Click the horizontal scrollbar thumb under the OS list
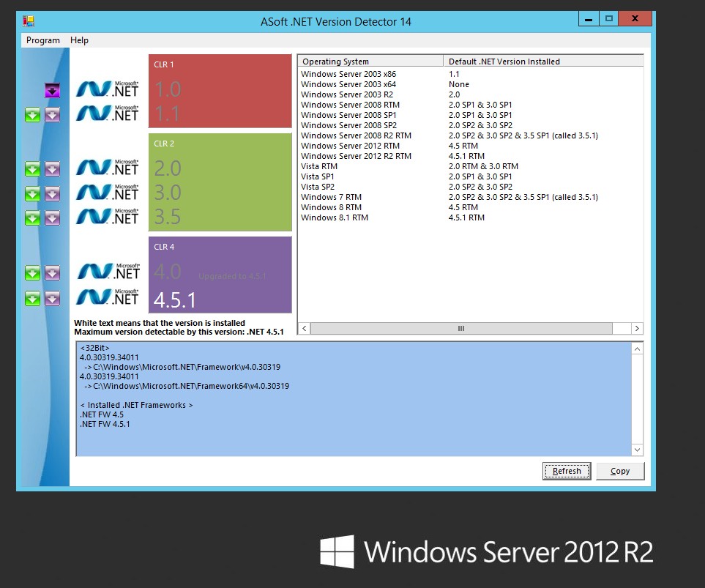The image size is (705, 588). pos(461,329)
